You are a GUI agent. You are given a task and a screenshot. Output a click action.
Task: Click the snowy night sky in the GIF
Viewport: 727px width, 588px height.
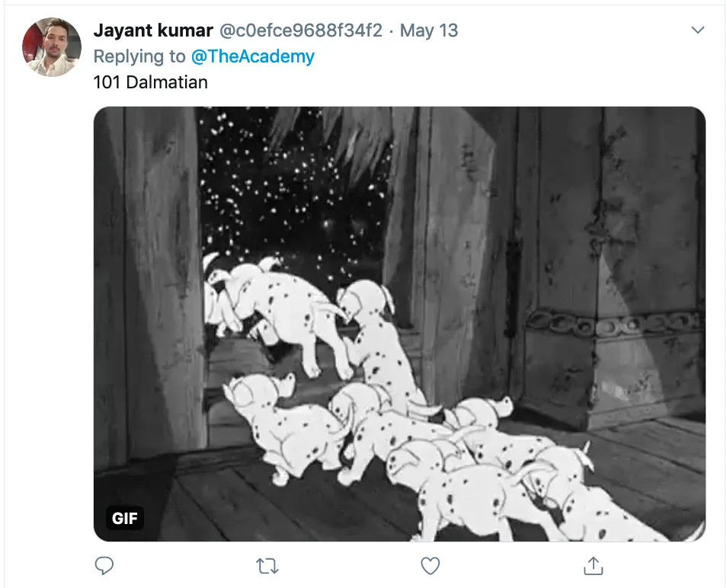tap(292, 185)
